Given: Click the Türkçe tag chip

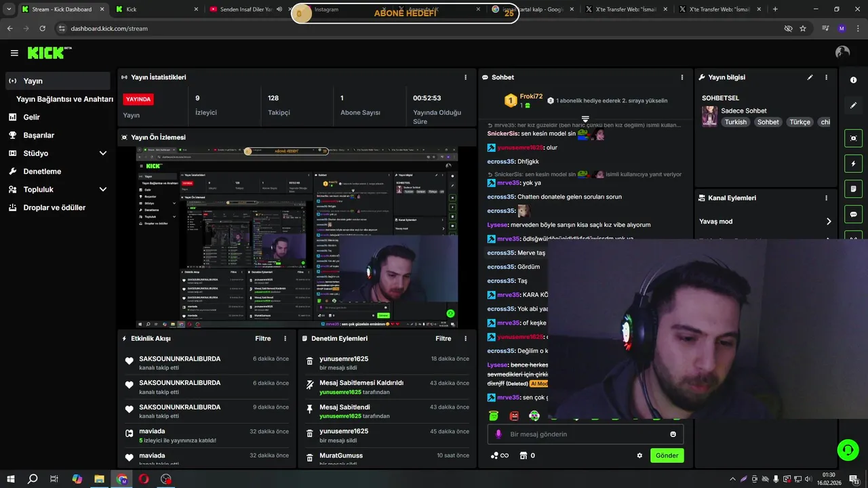Looking at the screenshot, I should [800, 122].
